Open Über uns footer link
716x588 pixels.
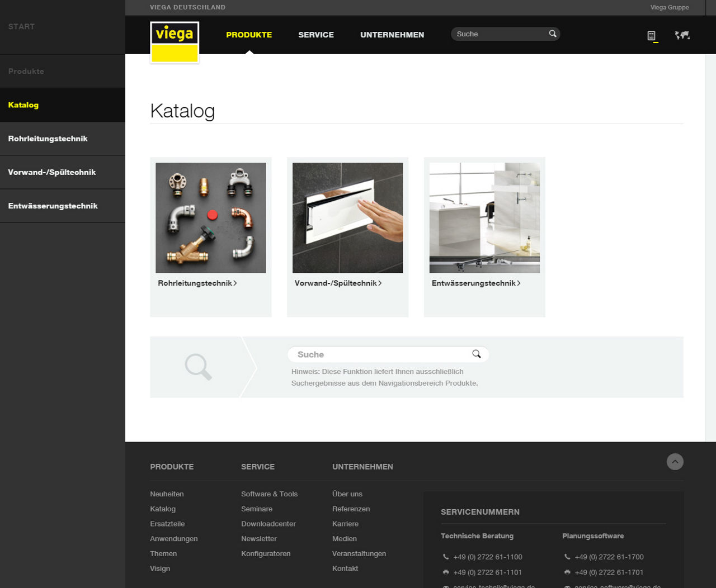(x=347, y=494)
